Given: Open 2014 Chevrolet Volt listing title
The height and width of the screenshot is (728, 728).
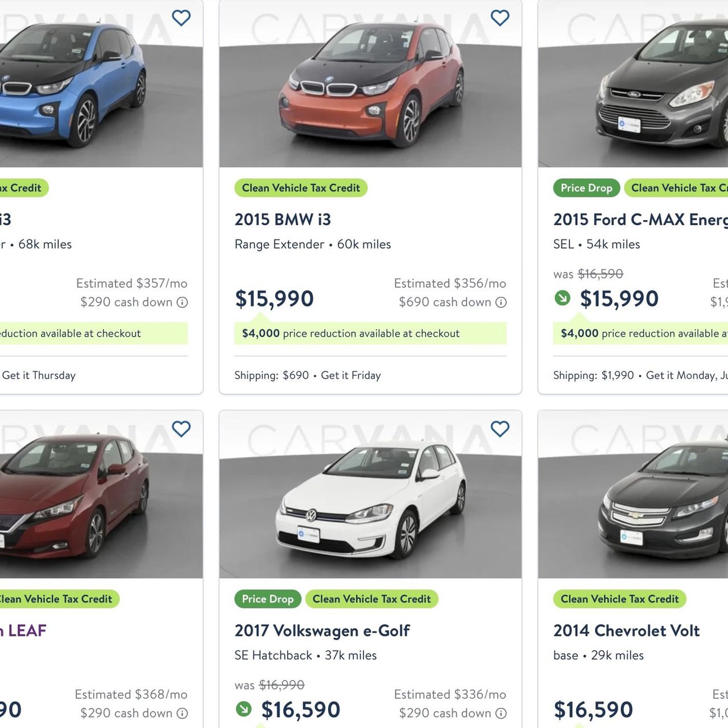Looking at the screenshot, I should pos(626,631).
